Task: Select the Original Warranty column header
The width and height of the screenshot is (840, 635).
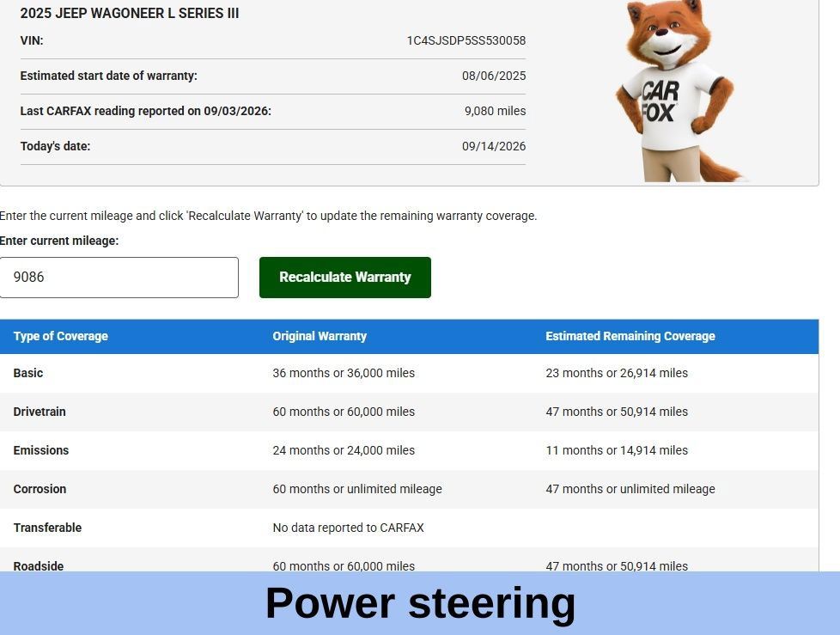Action: point(320,336)
